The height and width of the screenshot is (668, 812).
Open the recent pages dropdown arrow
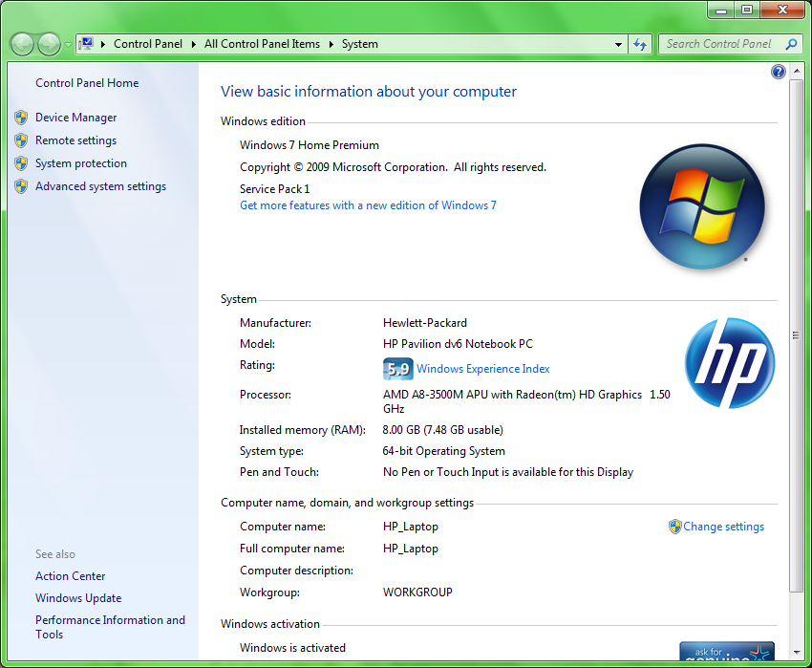[x=69, y=45]
